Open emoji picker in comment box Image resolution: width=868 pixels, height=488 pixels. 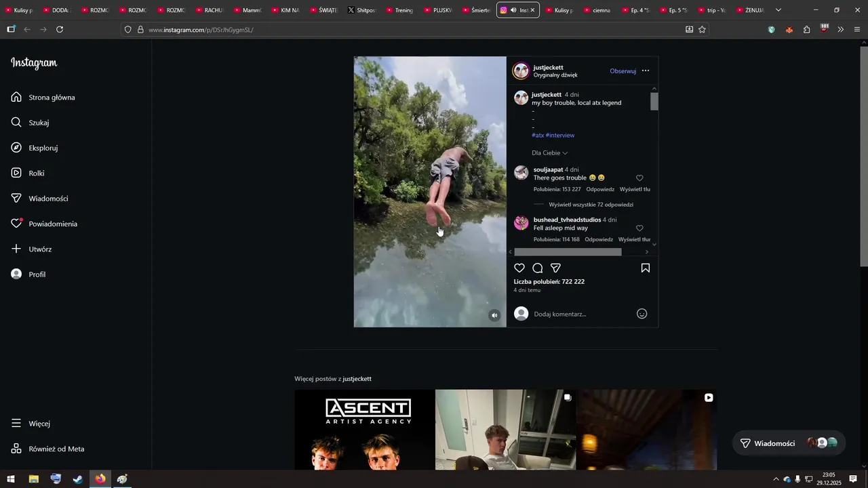click(642, 314)
